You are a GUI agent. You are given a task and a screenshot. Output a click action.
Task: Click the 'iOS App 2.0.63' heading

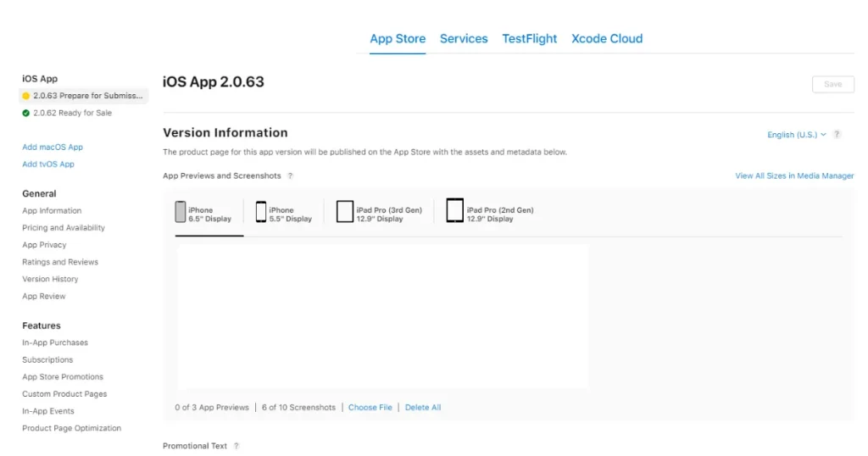point(213,82)
